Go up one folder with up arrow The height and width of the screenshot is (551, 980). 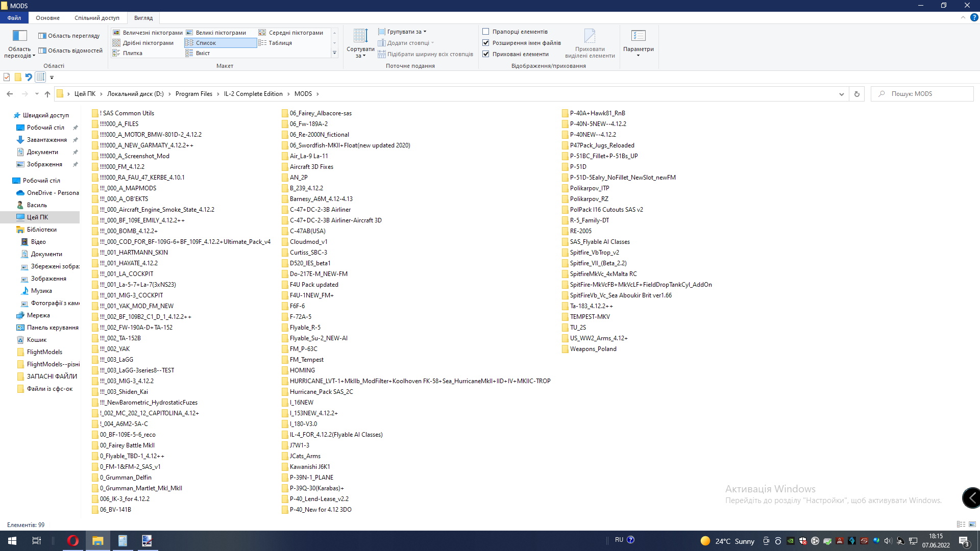(x=47, y=94)
